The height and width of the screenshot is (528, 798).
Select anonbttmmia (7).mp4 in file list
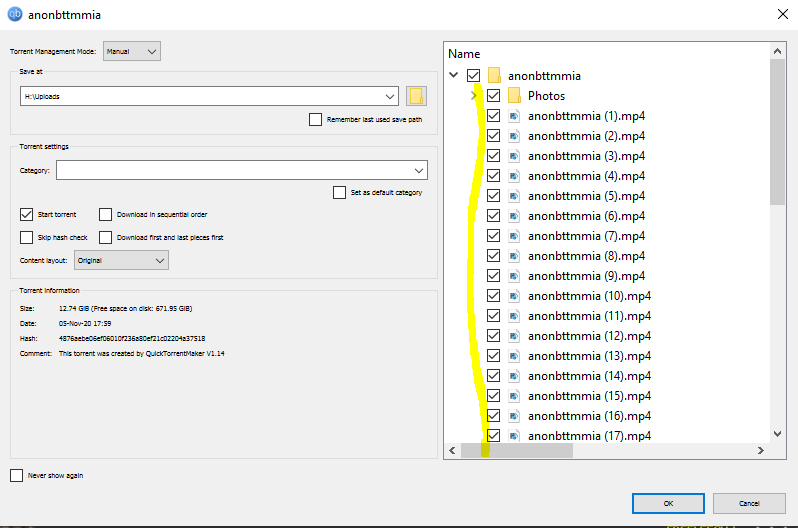point(586,236)
